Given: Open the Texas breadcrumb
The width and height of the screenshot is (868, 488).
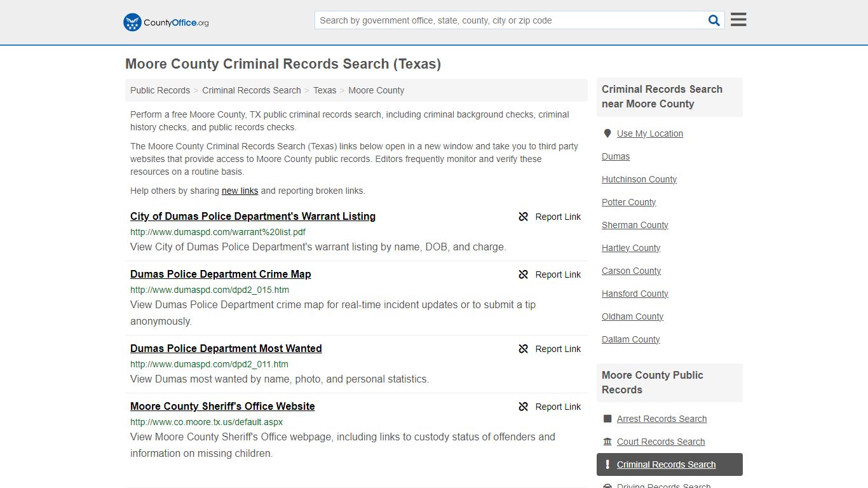Looking at the screenshot, I should [325, 90].
